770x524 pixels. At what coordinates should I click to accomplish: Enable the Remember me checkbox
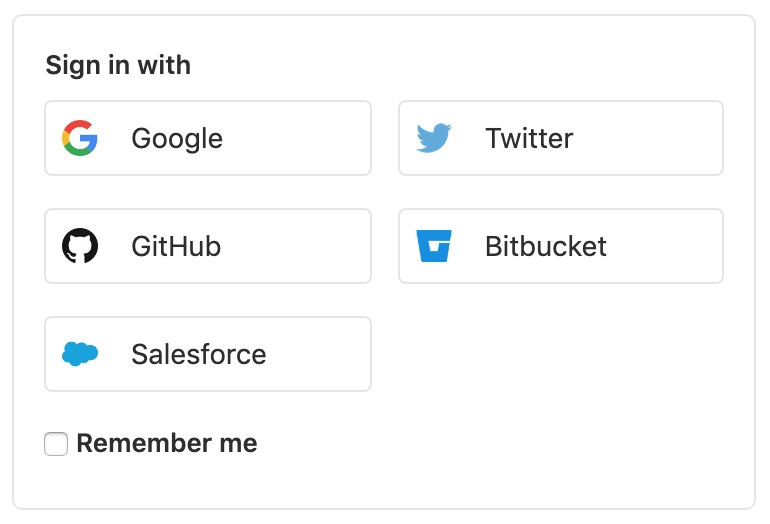pyautogui.click(x=56, y=444)
